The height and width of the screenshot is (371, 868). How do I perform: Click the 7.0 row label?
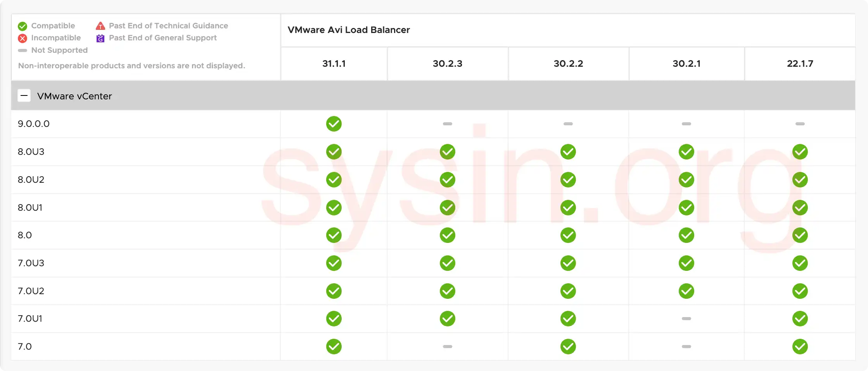pos(25,347)
